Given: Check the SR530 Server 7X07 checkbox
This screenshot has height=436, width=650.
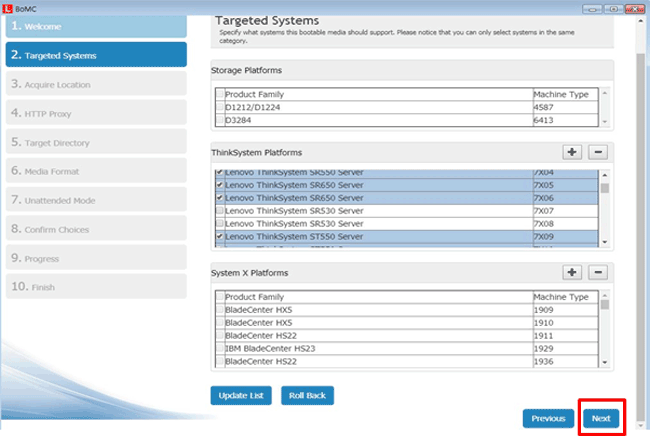Looking at the screenshot, I should [x=220, y=211].
